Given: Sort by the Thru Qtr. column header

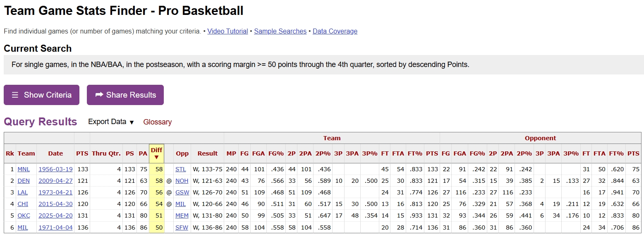Looking at the screenshot, I should (x=107, y=153).
